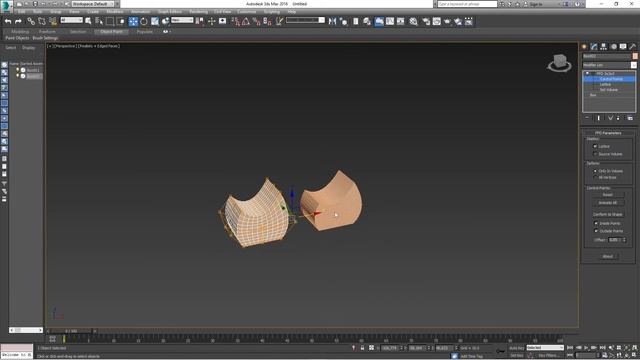Open the Utilities command panel tab
The height and width of the screenshot is (360, 640).
pos(633,47)
